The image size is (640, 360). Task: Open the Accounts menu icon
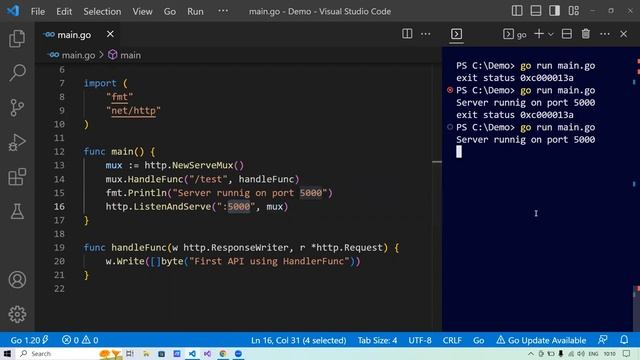click(x=17, y=280)
